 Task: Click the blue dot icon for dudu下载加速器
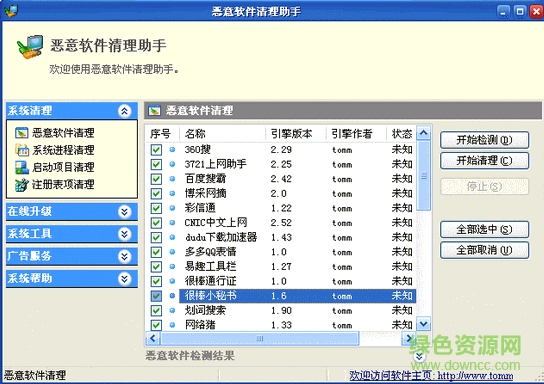pos(172,237)
